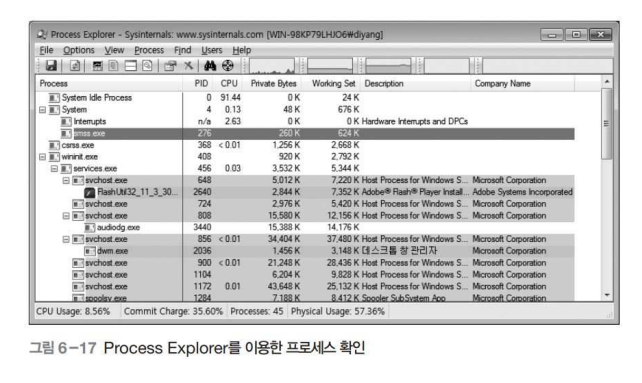Select the FlashUtil32 process row

click(x=305, y=192)
